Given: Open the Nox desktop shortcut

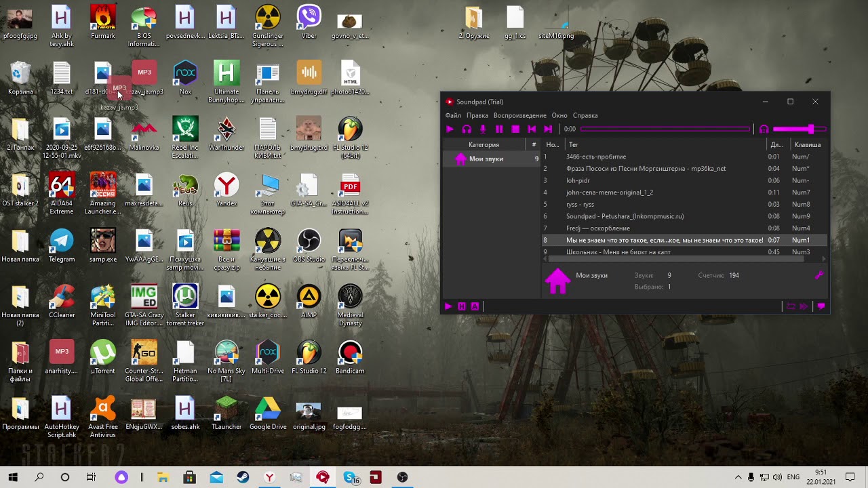Looking at the screenshot, I should (x=185, y=78).
